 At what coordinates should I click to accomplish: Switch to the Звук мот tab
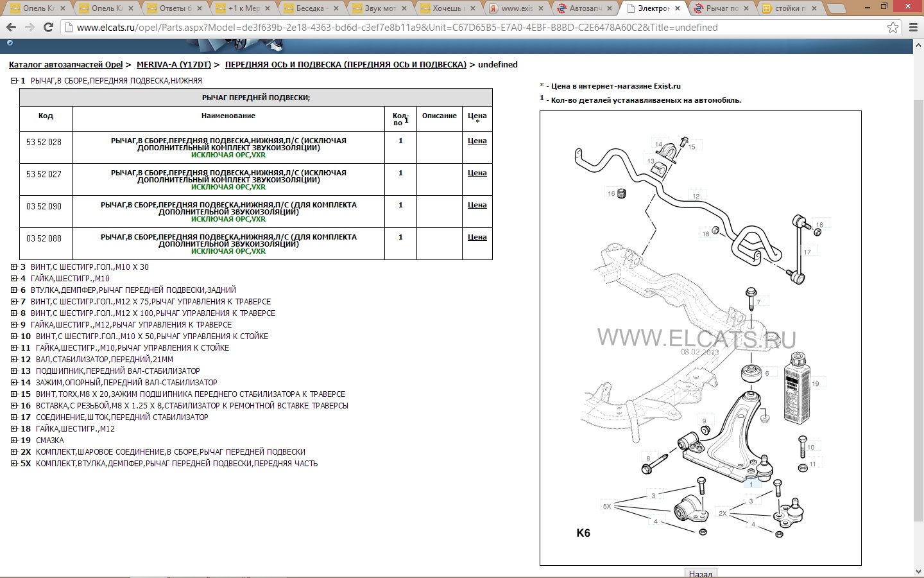coord(380,8)
